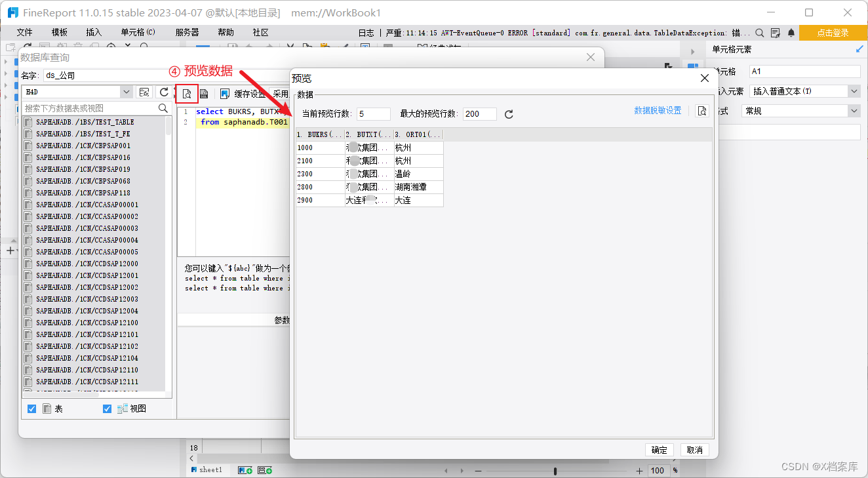Click the zoom percent field showing 100
The image size is (868, 478).
[x=658, y=471]
